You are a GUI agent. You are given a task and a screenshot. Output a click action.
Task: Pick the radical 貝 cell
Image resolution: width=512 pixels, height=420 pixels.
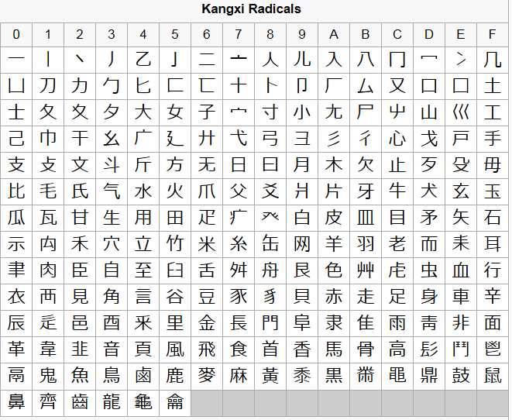click(302, 298)
